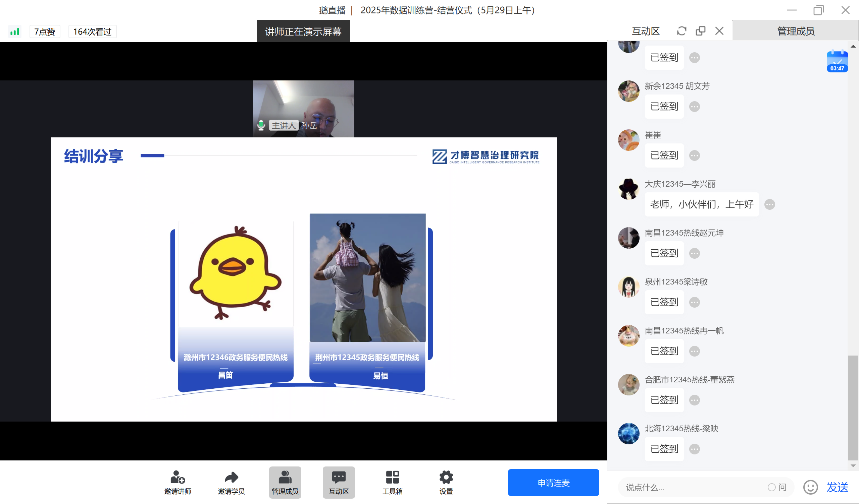Click 发送 to send the message
The image size is (859, 504).
pyautogui.click(x=837, y=487)
